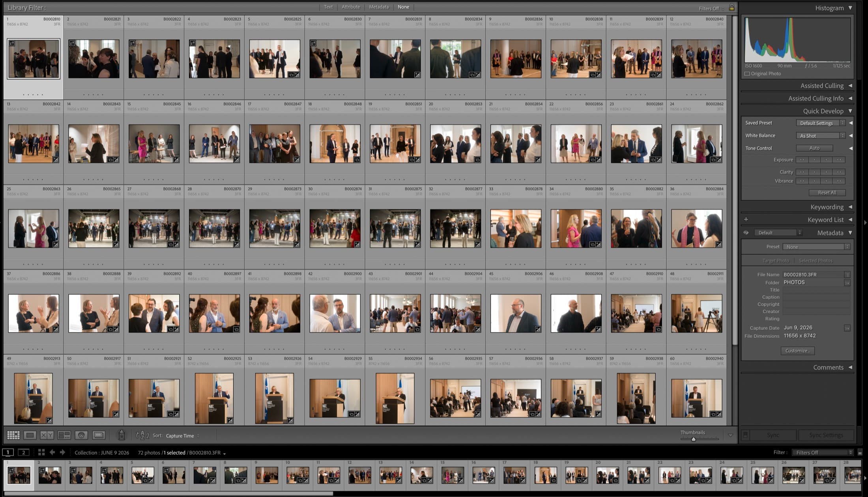Click Folder field arrow icon

[x=847, y=282]
